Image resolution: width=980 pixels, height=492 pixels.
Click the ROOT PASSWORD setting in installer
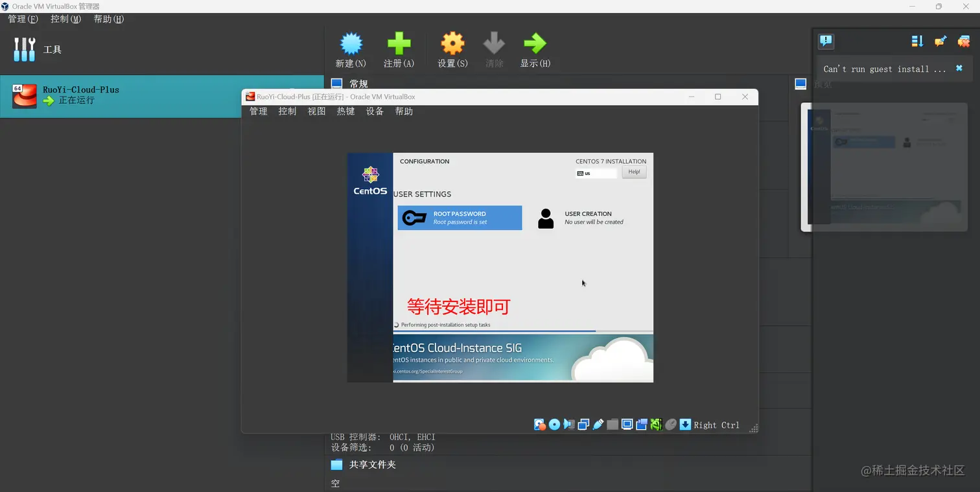click(460, 218)
